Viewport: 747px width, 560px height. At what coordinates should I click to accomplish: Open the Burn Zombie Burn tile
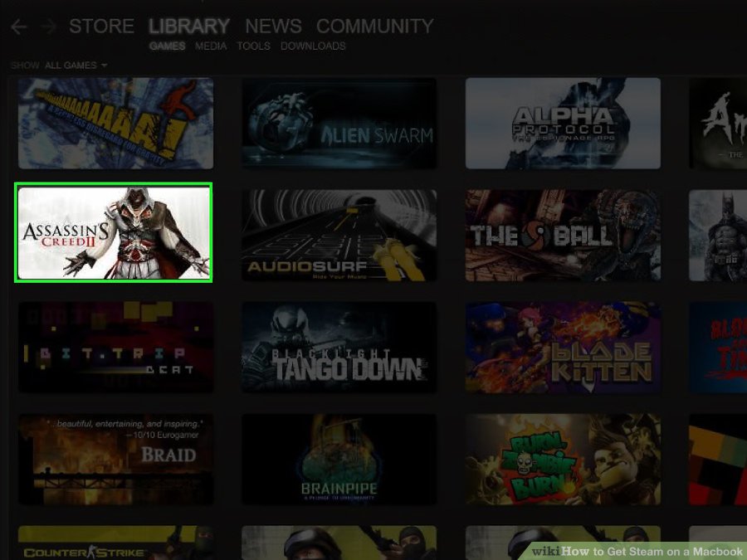563,459
